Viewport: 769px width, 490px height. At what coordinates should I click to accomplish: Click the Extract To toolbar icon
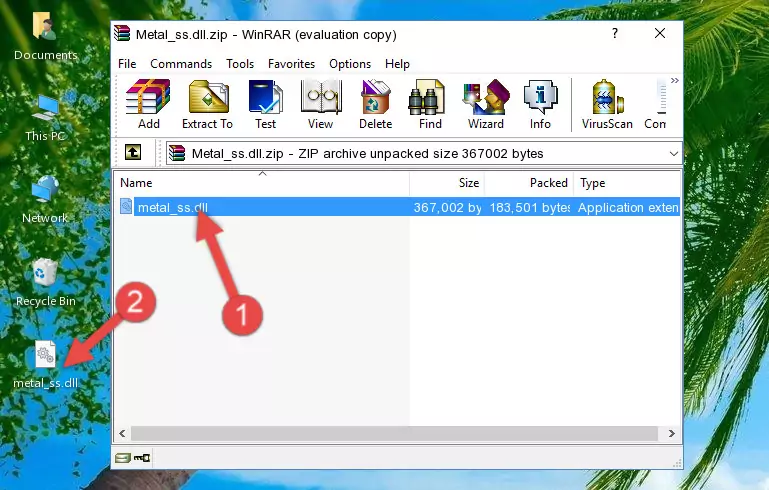pos(207,104)
